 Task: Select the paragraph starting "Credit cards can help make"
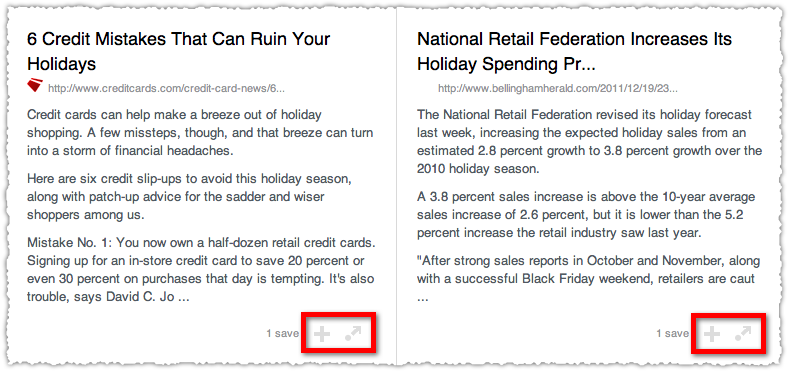200,133
